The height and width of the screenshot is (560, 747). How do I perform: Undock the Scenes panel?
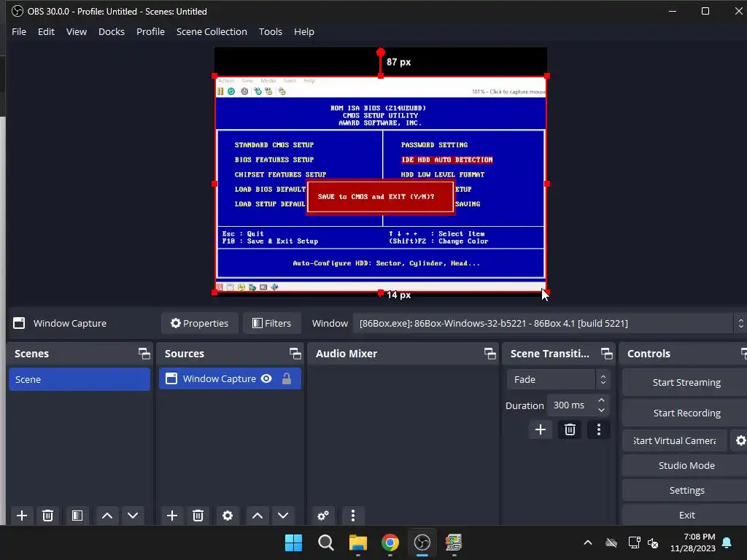(x=144, y=354)
